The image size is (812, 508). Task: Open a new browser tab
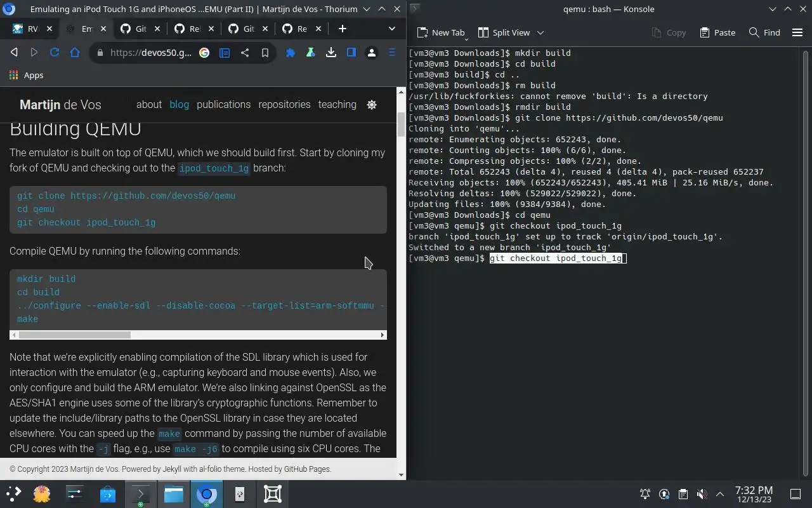(x=343, y=29)
